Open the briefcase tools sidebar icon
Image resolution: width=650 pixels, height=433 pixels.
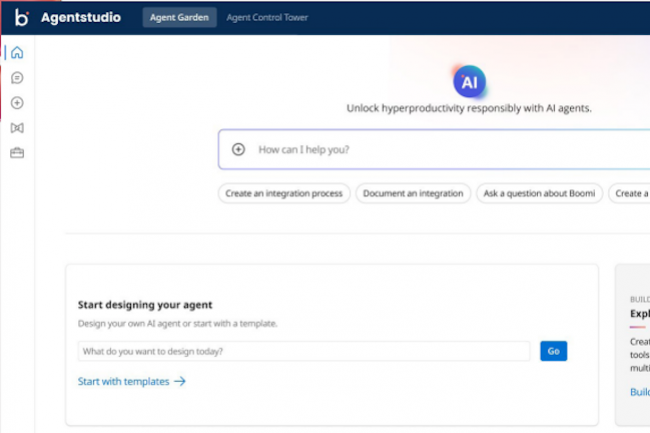[x=17, y=153]
